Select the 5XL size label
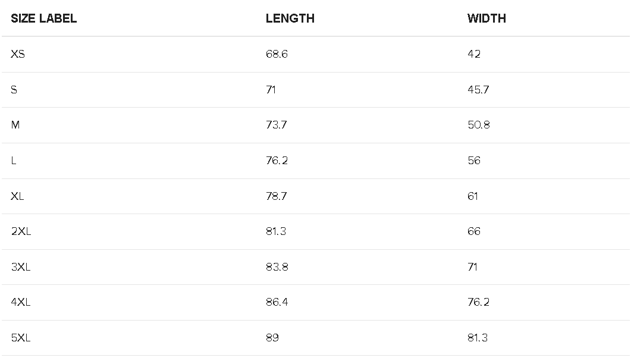Screen dimensions: 634x364 (x=21, y=338)
